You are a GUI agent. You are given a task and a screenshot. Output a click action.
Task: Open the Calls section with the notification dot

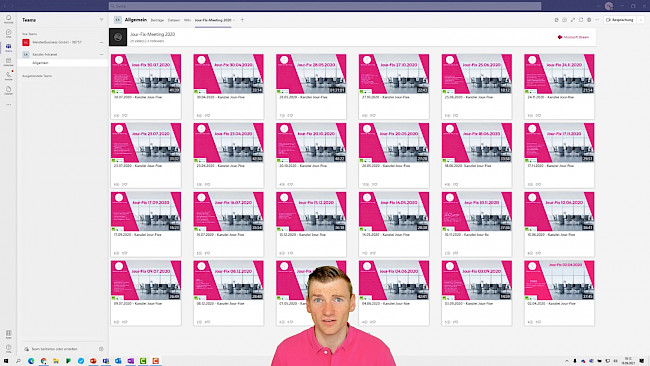click(8, 76)
